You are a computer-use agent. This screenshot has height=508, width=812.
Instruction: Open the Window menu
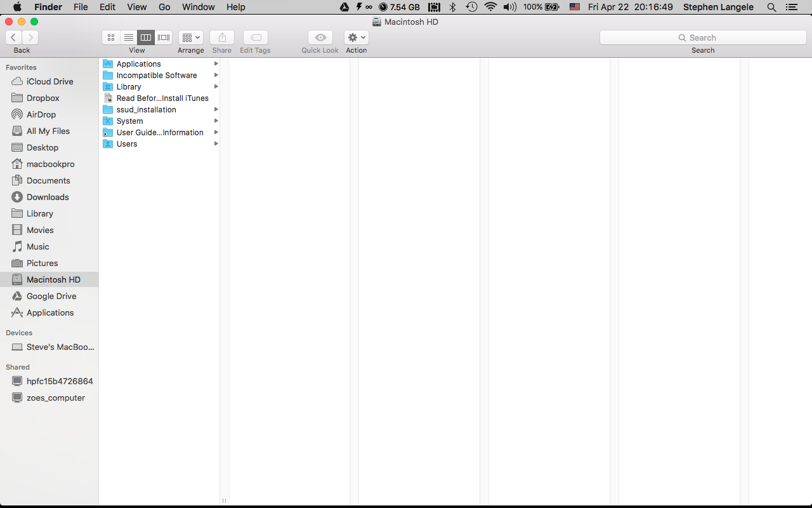[199, 7]
